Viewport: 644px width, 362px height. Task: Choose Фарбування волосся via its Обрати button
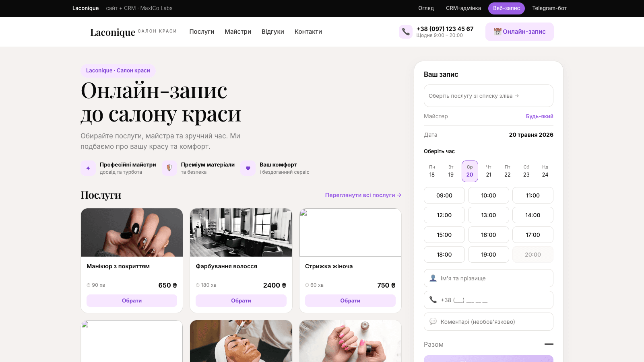coord(241,300)
